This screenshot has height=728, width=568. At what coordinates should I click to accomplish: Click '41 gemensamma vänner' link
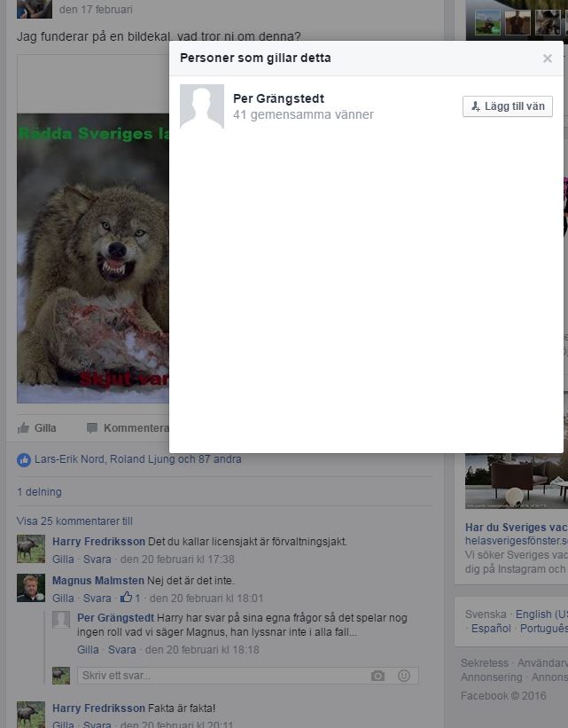pos(303,114)
